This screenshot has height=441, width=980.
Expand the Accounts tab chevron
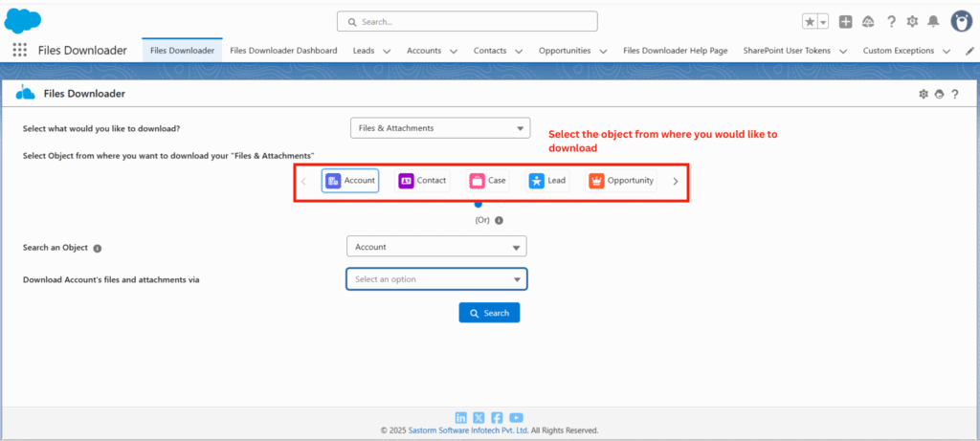[454, 52]
